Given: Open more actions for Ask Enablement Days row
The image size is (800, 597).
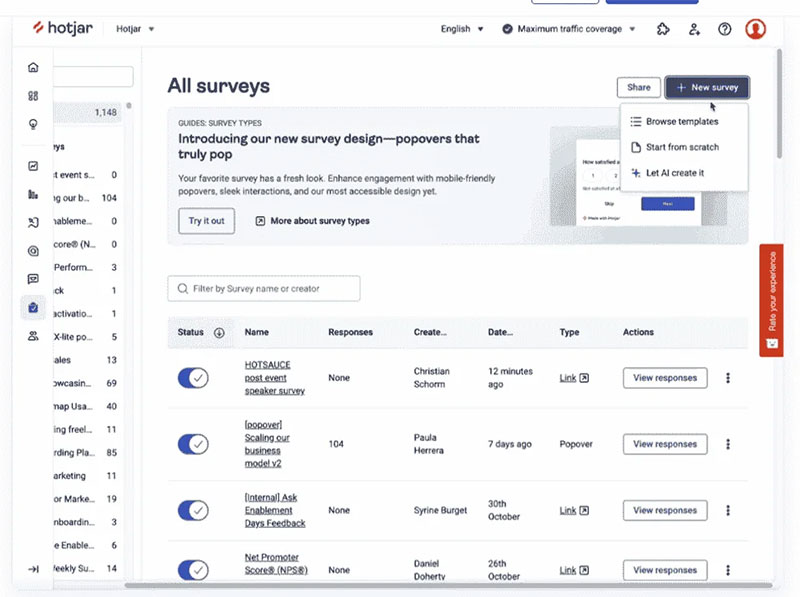Looking at the screenshot, I should (728, 510).
